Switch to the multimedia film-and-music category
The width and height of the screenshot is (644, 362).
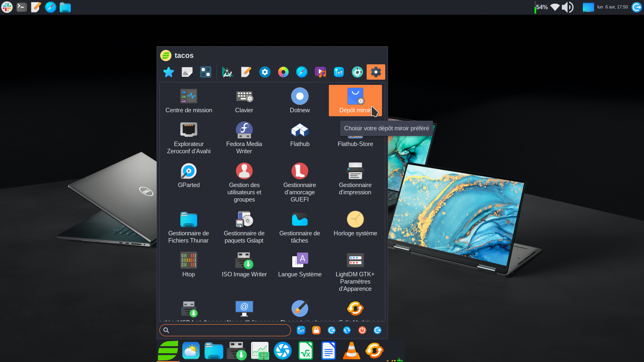tap(320, 72)
